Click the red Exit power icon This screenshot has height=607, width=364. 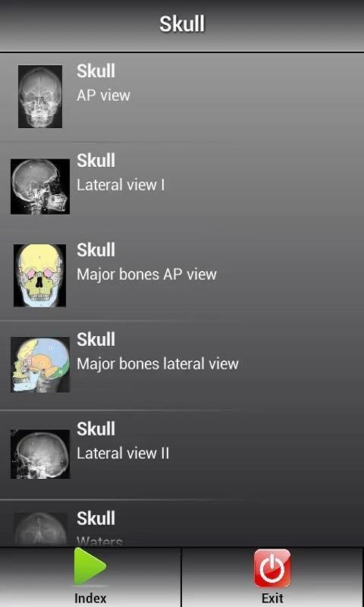tap(272, 568)
